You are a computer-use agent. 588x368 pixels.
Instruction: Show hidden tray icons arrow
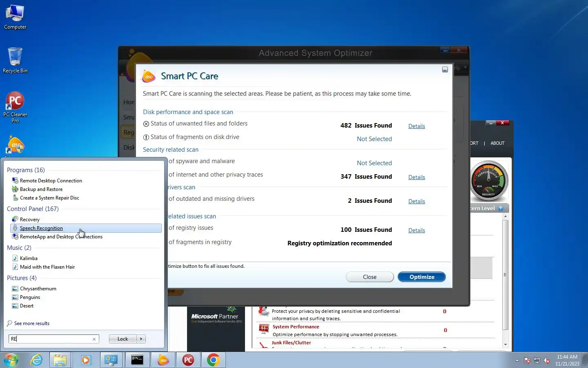pos(517,361)
